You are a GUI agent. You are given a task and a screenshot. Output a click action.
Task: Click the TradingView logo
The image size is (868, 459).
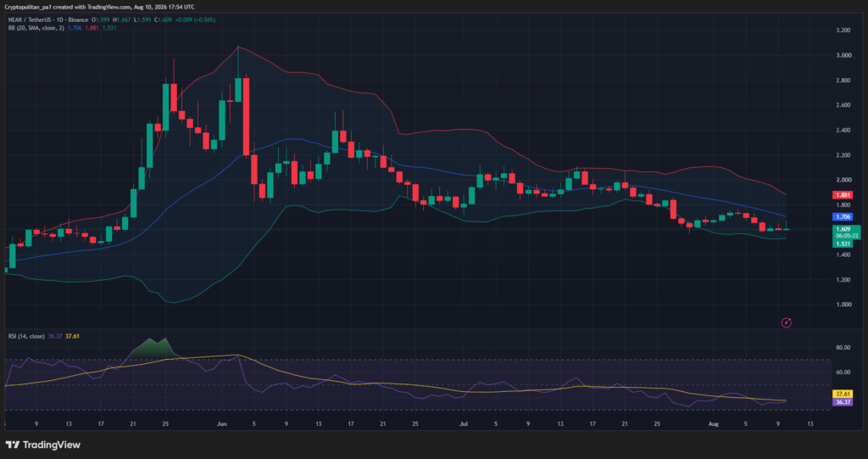click(42, 445)
